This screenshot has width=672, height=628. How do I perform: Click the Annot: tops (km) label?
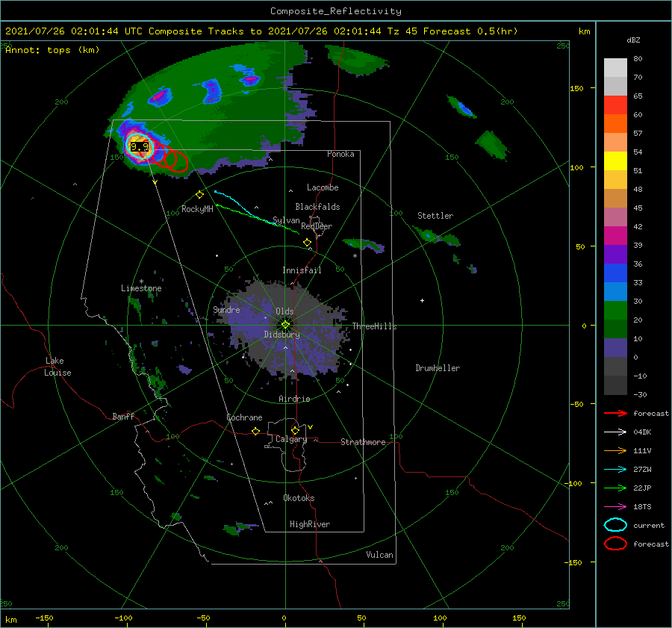(x=52, y=50)
